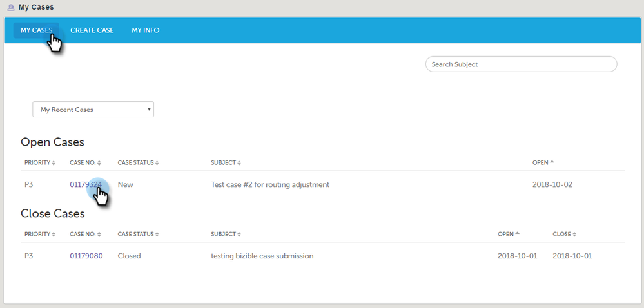Open the MY CASES tab
Screen dimensions: 644x308
[x=36, y=30]
